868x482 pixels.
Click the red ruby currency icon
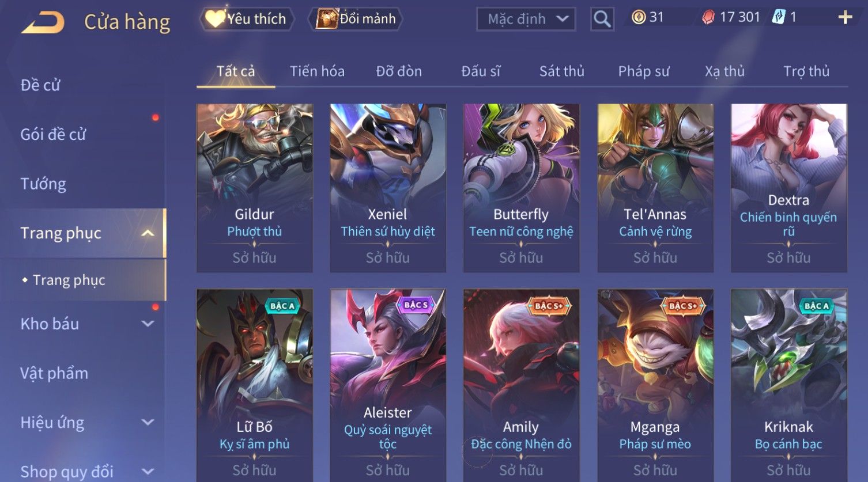pyautogui.click(x=708, y=17)
